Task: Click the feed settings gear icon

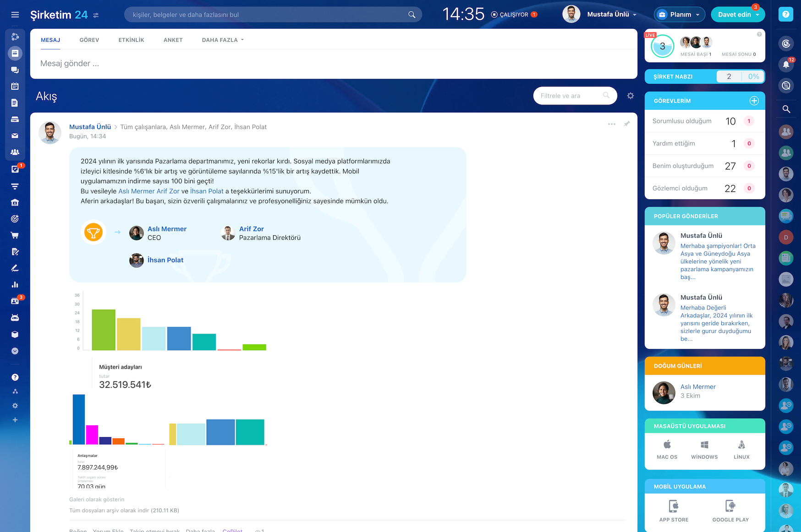Action: 631,96
